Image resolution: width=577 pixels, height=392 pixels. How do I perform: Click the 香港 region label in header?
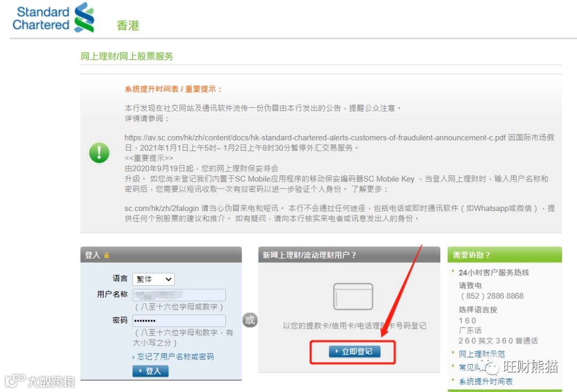(128, 26)
